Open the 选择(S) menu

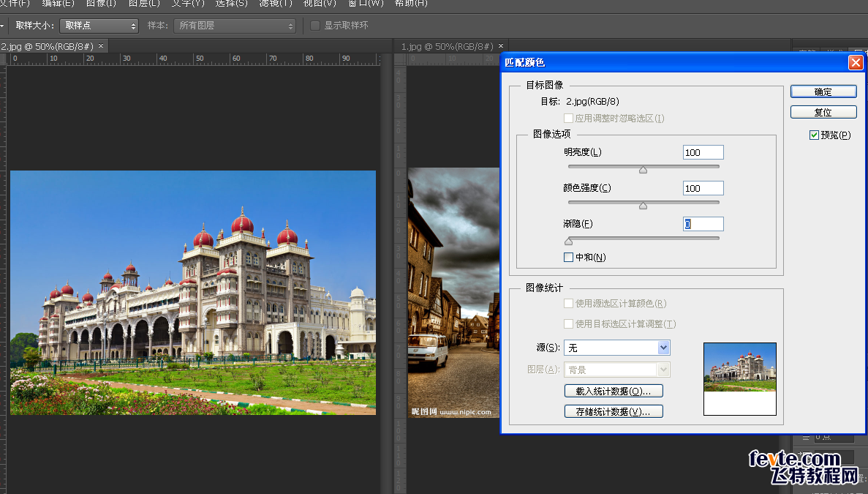(x=231, y=4)
